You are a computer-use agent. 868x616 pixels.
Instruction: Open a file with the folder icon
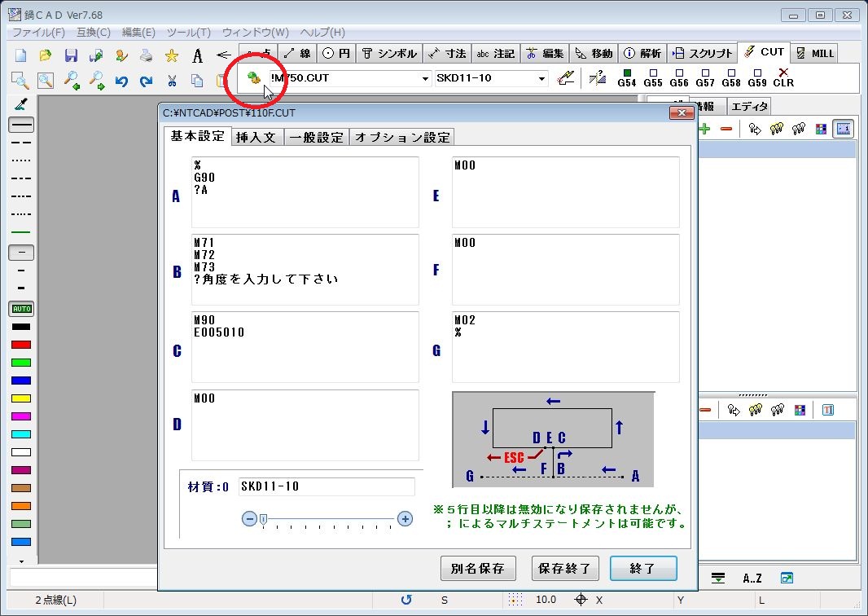[x=46, y=55]
